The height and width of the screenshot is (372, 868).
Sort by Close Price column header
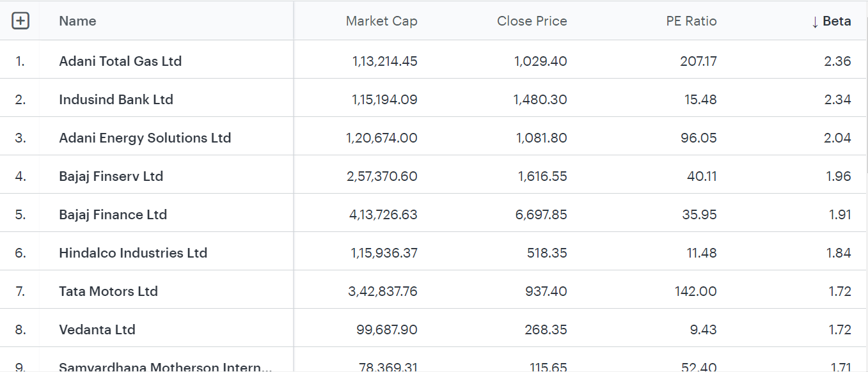532,21
